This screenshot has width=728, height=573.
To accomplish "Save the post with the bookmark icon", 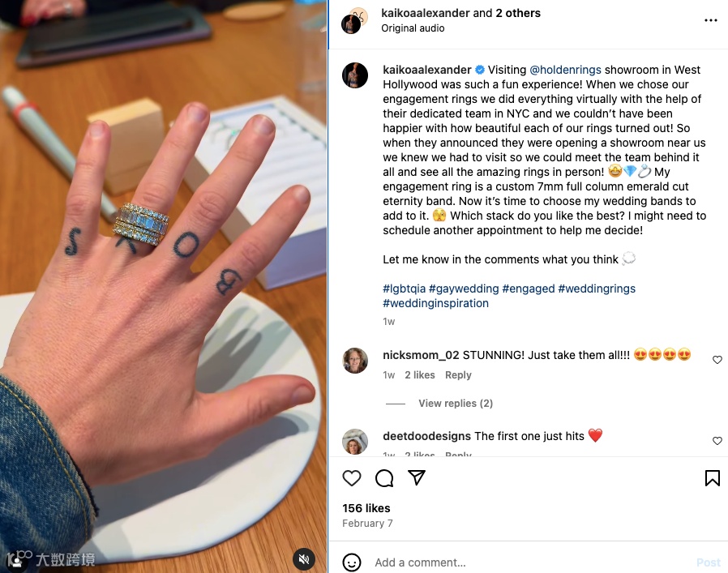I will (713, 478).
